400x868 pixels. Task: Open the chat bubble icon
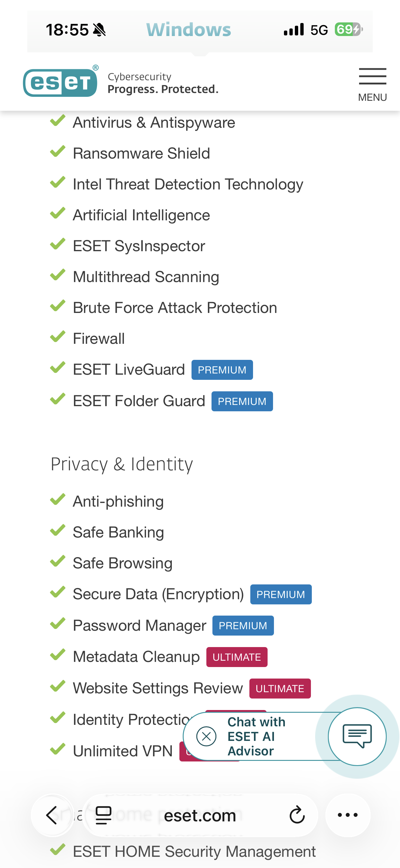(357, 736)
